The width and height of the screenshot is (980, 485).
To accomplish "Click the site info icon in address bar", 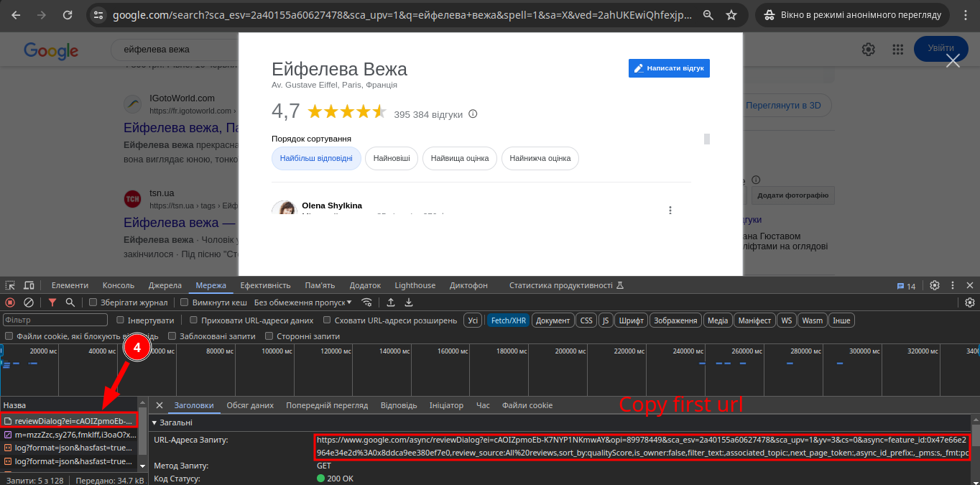I will tap(99, 14).
